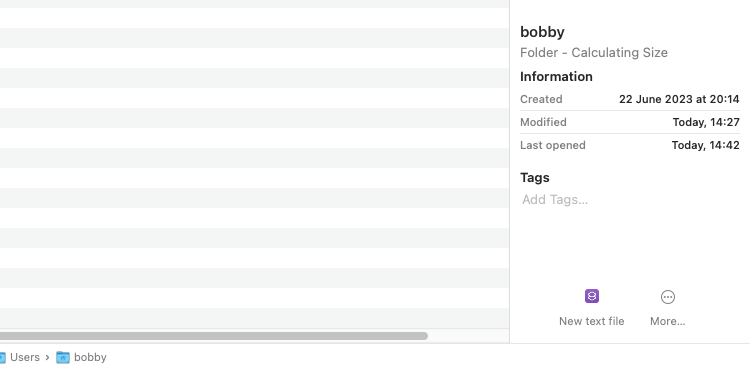
Task: Click the More... text label
Action: [x=668, y=321]
